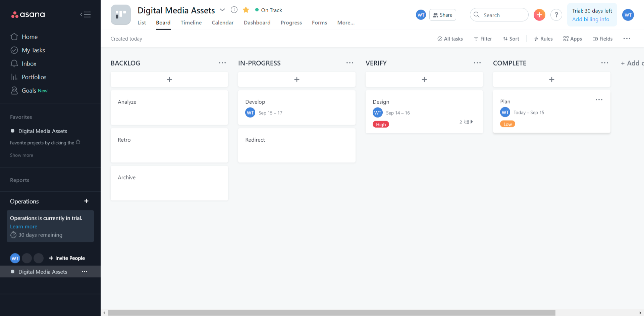Open Rules with lightning icon

tap(543, 39)
